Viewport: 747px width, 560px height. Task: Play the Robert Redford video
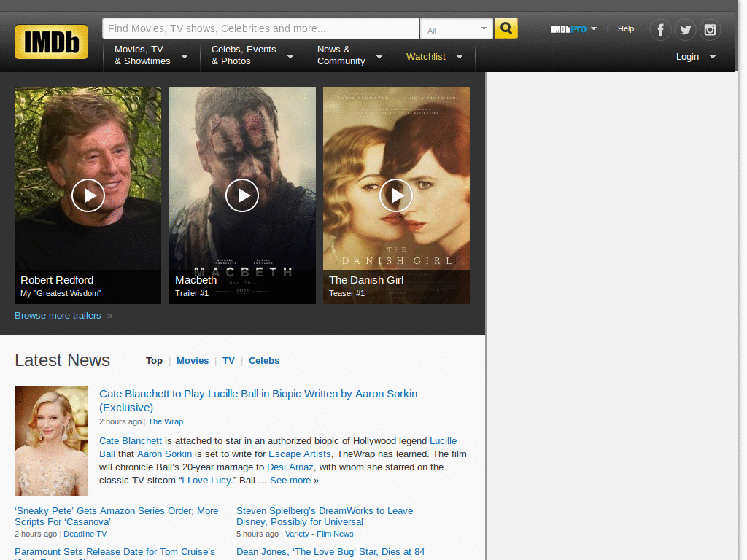[88, 195]
